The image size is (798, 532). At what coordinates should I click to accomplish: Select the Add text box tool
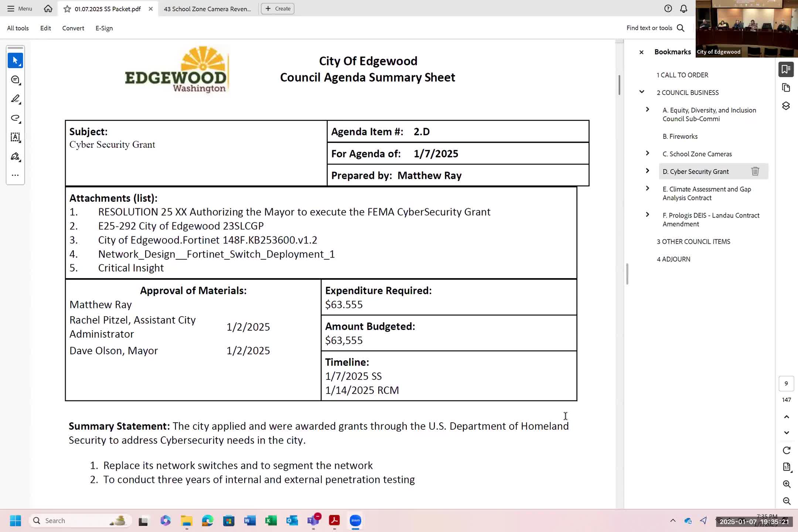click(x=15, y=137)
